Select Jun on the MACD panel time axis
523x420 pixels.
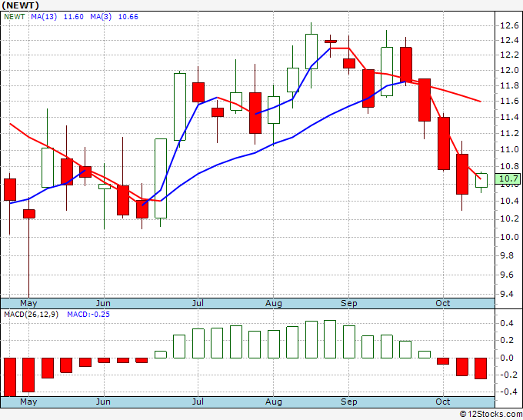(x=103, y=402)
